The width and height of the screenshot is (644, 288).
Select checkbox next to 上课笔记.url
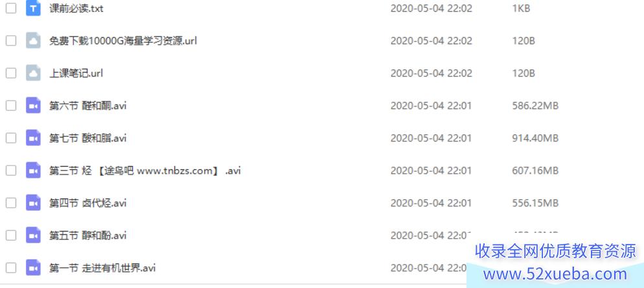point(10,73)
